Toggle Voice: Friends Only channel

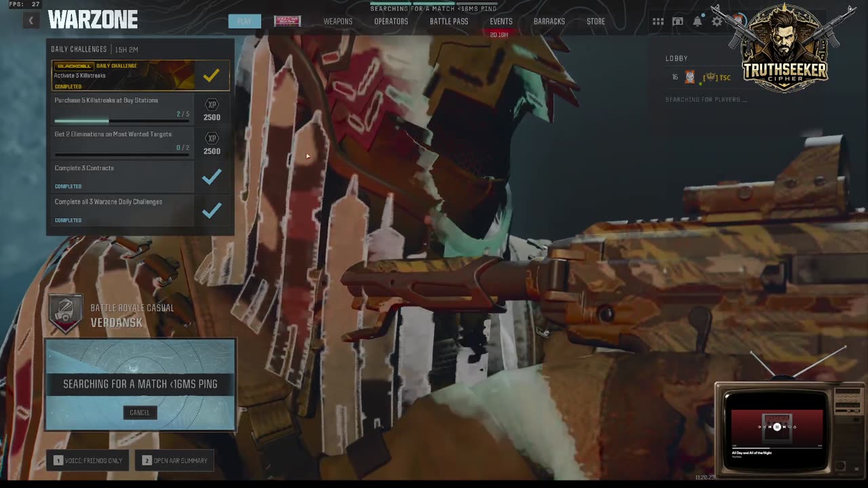[88, 460]
